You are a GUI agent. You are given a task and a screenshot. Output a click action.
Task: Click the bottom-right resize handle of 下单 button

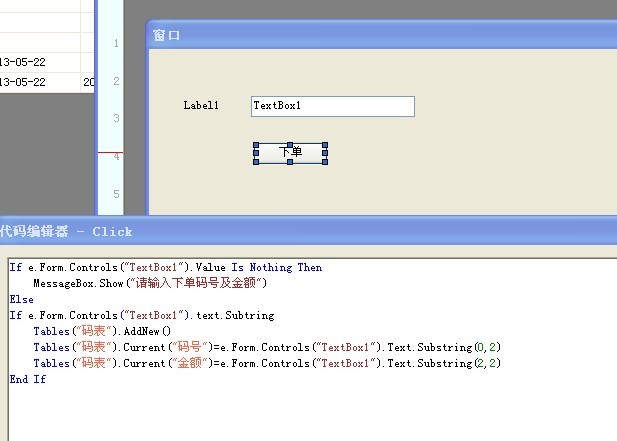point(325,162)
